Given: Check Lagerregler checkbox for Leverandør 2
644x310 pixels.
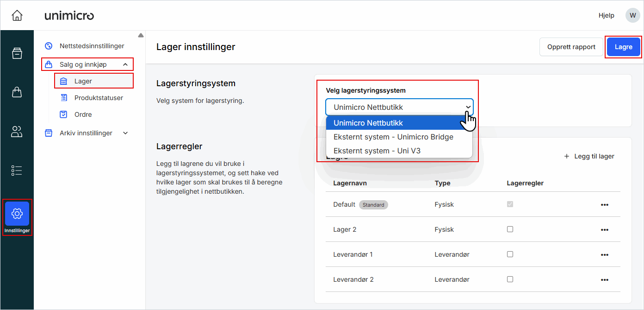Looking at the screenshot, I should pyautogui.click(x=510, y=279).
